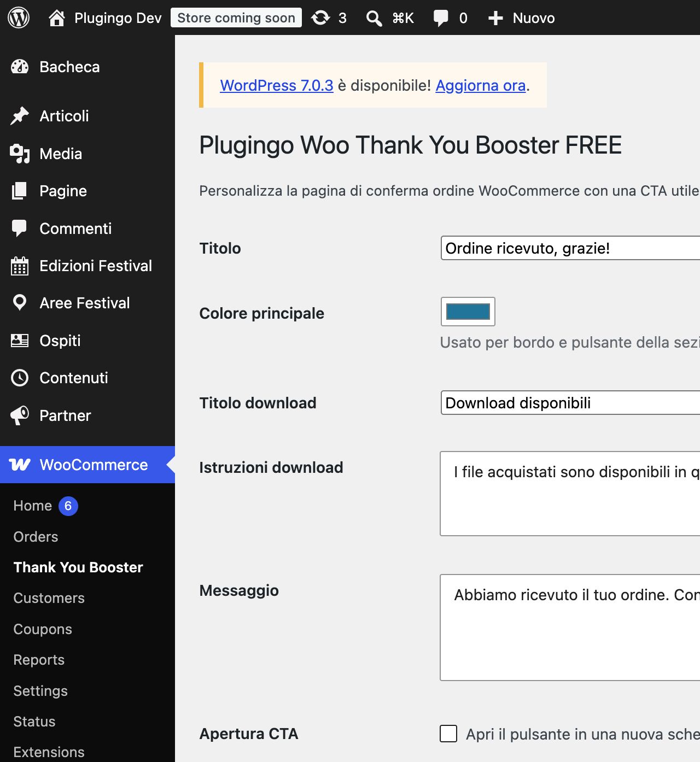Click the Partner megaphone icon
Viewport: 700px width, 762px height.
pos(20,415)
